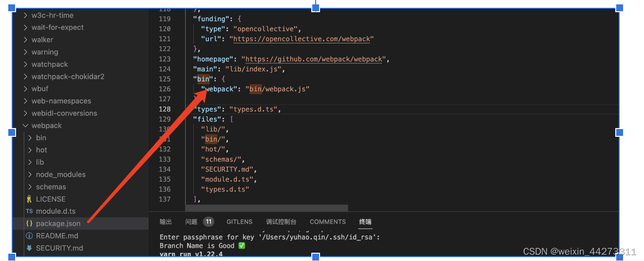Click the TS icon beside module.d.ts
The width and height of the screenshot is (644, 261).
[x=29, y=211]
